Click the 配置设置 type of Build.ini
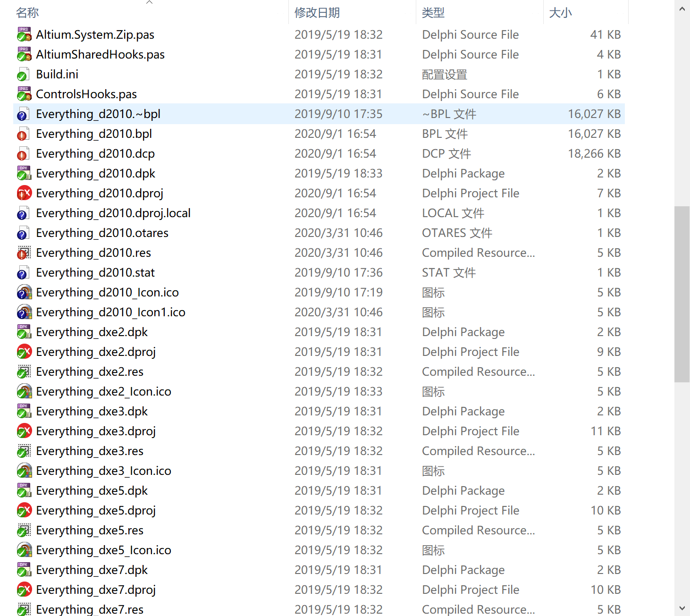This screenshot has height=616, width=690. [445, 74]
